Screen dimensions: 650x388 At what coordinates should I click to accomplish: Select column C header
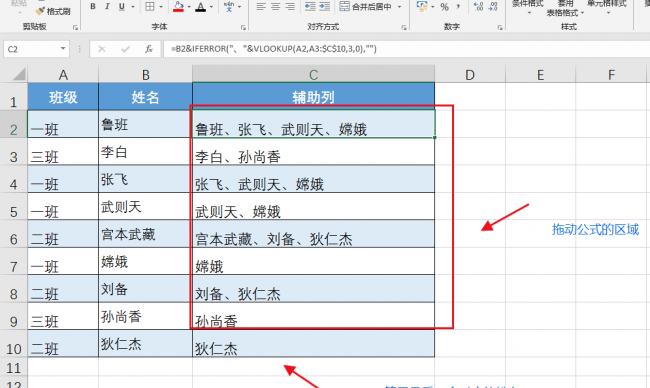[313, 75]
